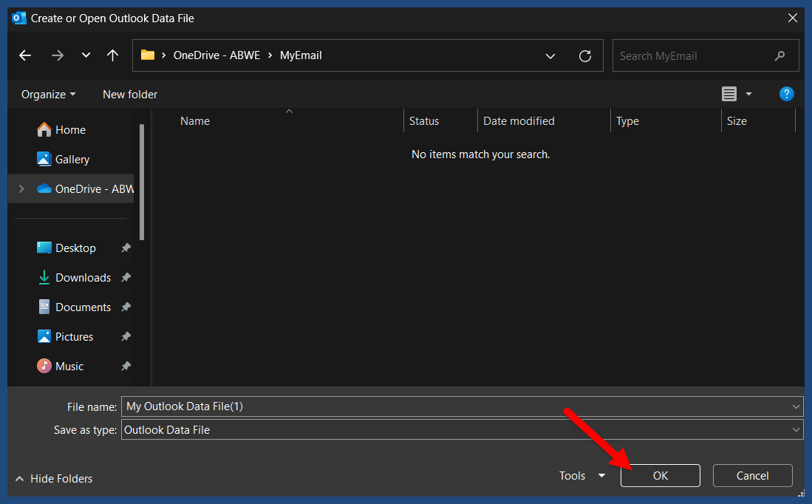Expand address bar history dropdown

550,56
